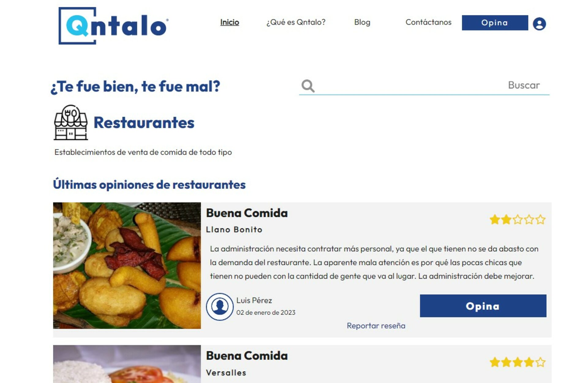Click the star rating of Versalles review

(x=518, y=362)
